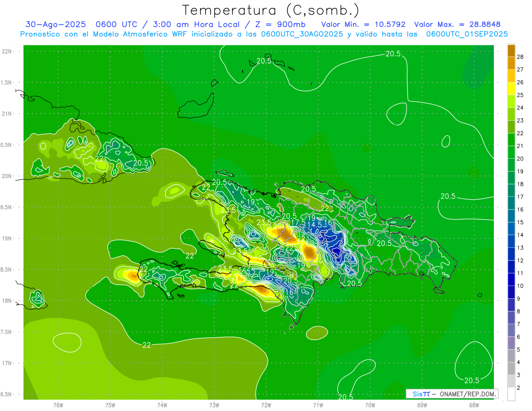532x411 pixels.
Task: Click "Valor Min. = 10.5792"
Action: tap(364, 24)
